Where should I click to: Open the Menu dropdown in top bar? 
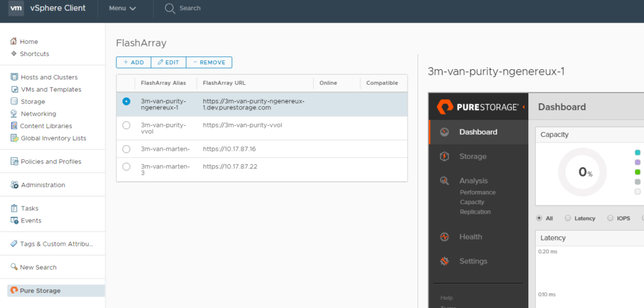tap(122, 8)
